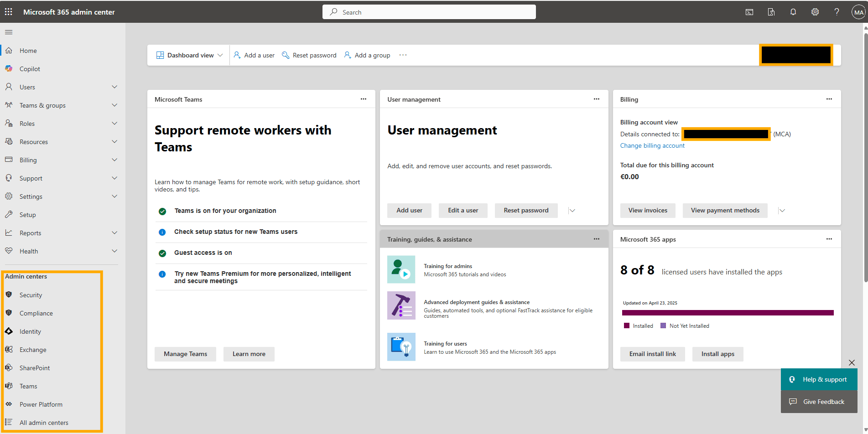This screenshot has width=868, height=434.
Task: Click the Change billing account link
Action: click(652, 145)
